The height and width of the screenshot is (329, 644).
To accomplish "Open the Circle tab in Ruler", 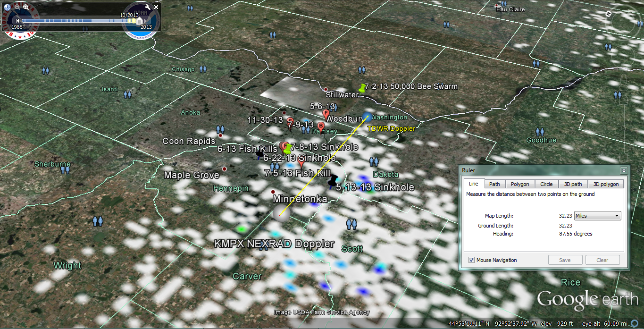I will [546, 184].
